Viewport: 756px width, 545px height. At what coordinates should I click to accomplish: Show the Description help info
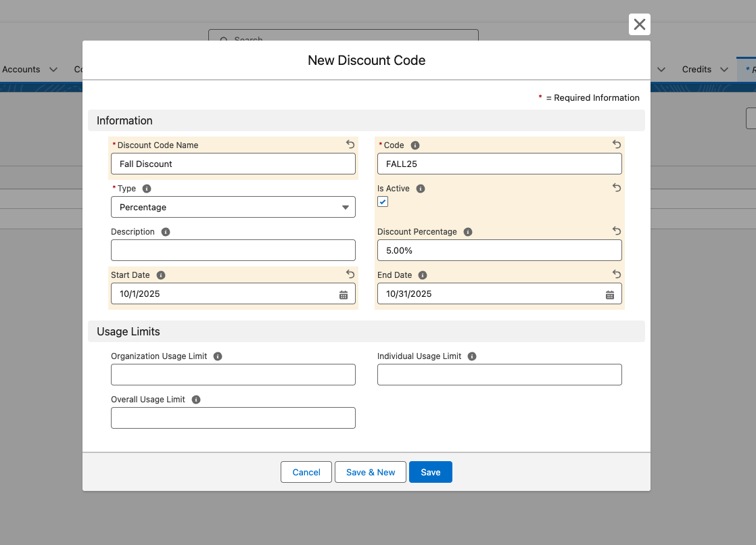coord(166,232)
